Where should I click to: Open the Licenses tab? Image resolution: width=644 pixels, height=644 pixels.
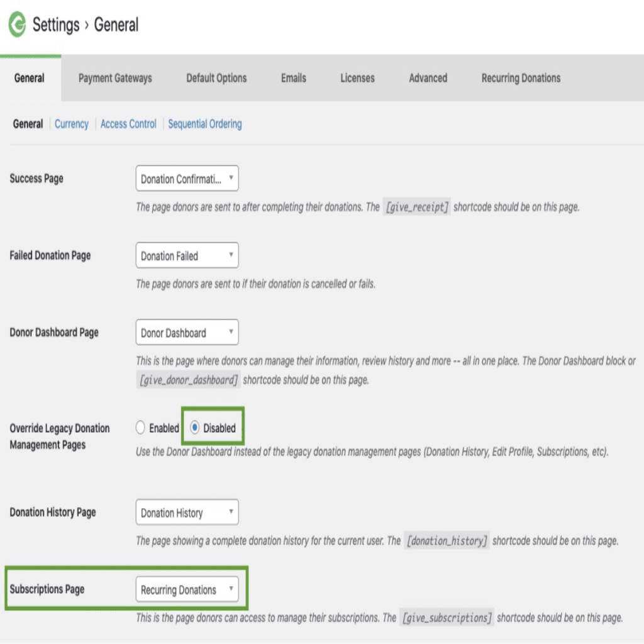point(357,78)
